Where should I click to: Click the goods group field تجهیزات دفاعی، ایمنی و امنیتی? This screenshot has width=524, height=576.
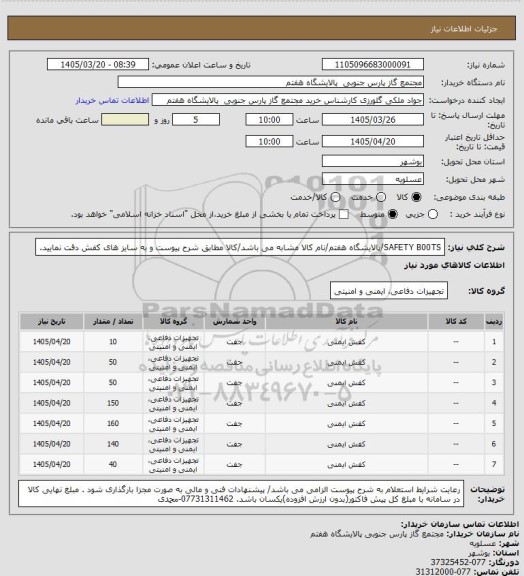click(x=389, y=291)
